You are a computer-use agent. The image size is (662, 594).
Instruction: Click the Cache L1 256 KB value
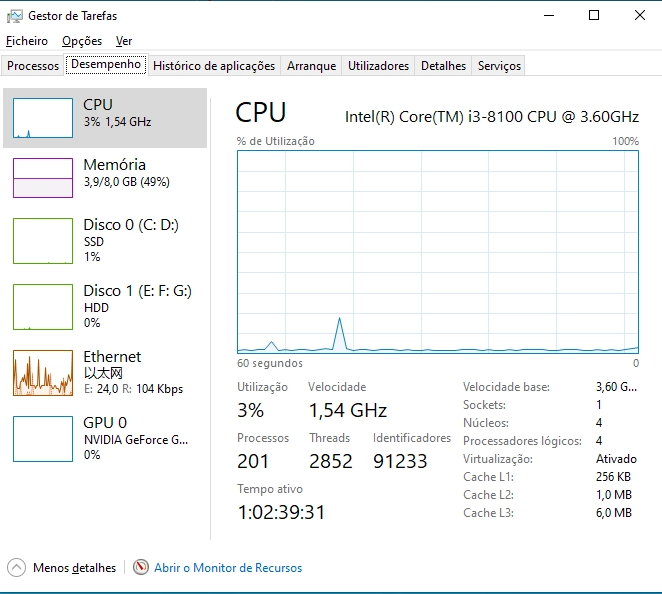pos(613,477)
